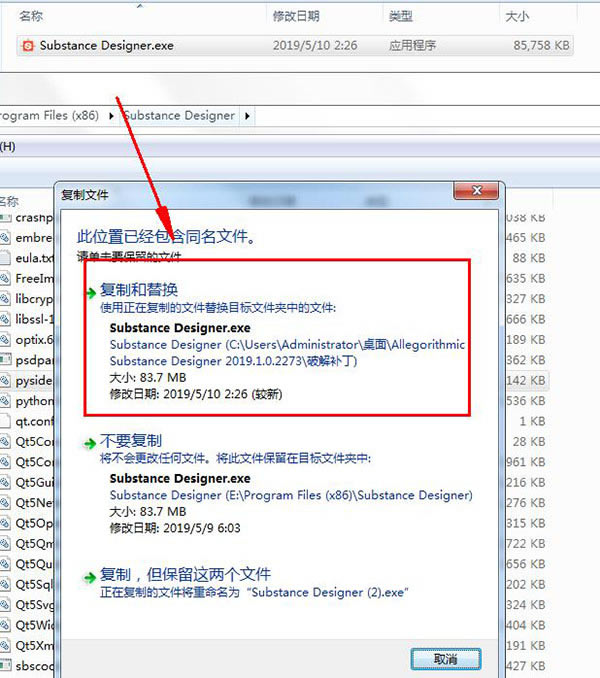Choose 复制,但保留这两个文件 option
The height and width of the screenshot is (678, 600).
pos(185,575)
